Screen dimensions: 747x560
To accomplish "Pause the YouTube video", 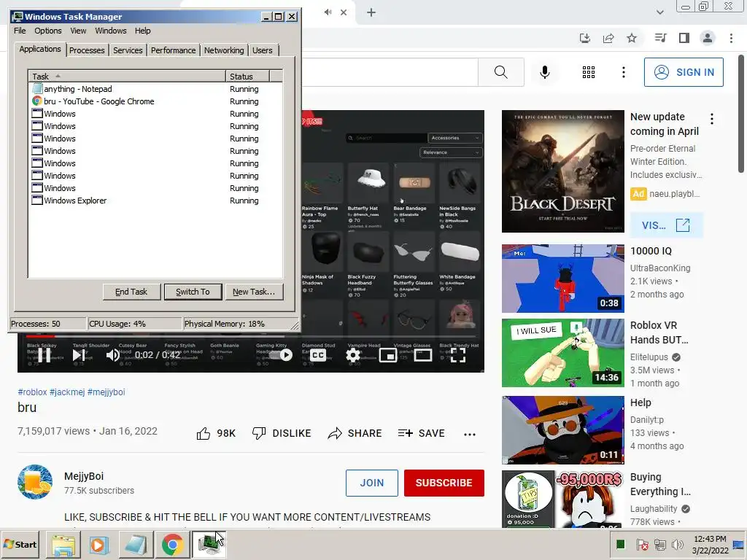I will (x=44, y=355).
